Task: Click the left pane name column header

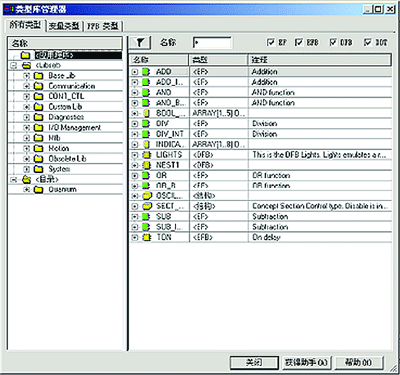Action: coord(65,43)
